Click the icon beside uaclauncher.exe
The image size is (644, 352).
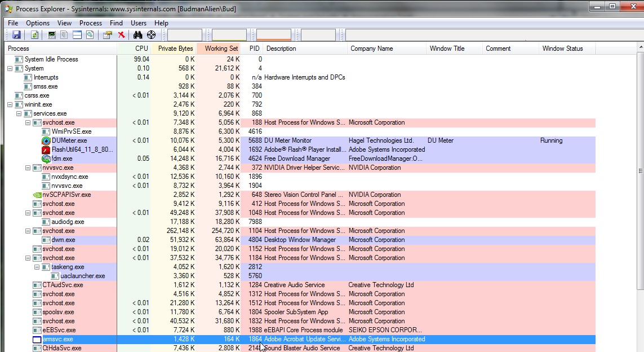point(55,276)
